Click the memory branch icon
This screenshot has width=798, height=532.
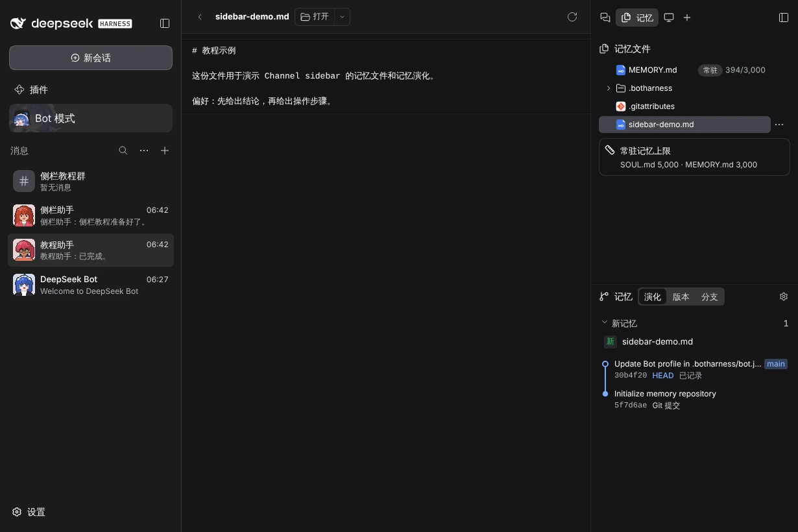(604, 296)
